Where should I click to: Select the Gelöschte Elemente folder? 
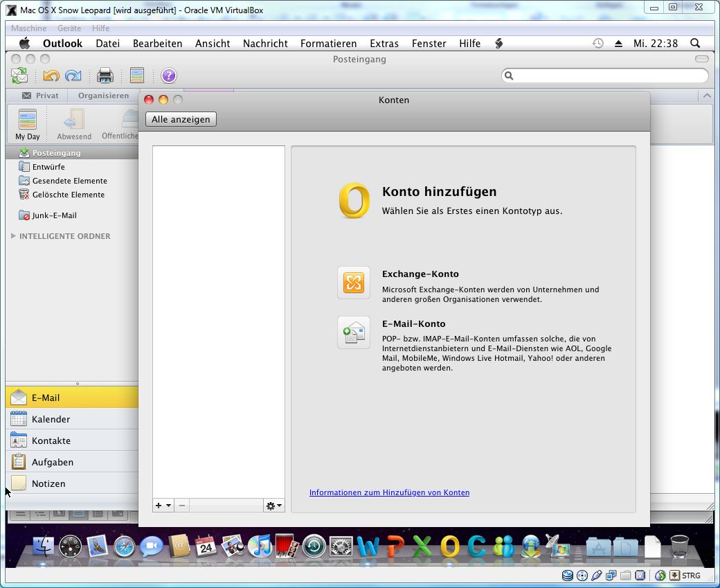tap(72, 195)
